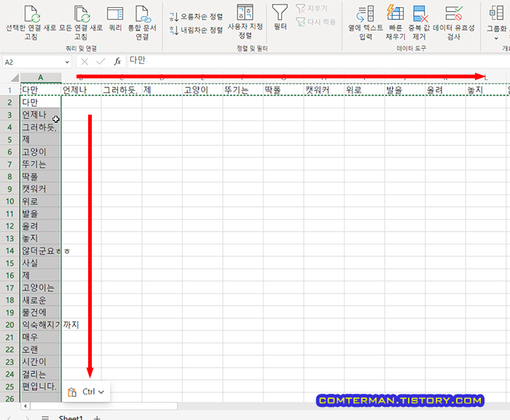The height and width of the screenshot is (420, 510).
Task: Click the formula bar cancel X icon
Action: [85, 62]
